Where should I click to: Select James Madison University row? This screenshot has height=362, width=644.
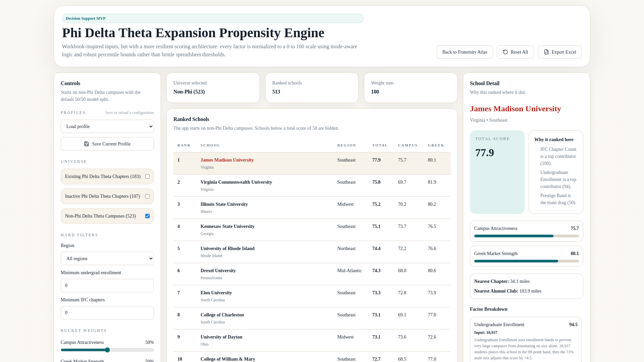[312, 164]
